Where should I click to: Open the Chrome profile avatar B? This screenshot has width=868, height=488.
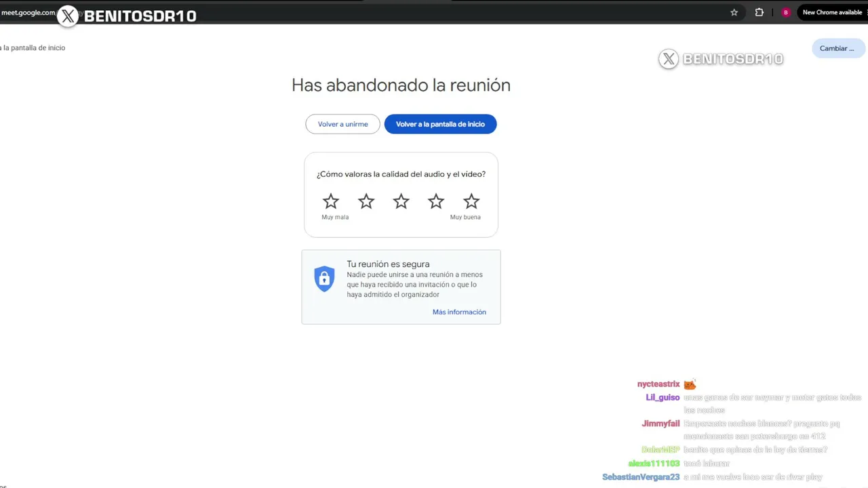tap(786, 12)
